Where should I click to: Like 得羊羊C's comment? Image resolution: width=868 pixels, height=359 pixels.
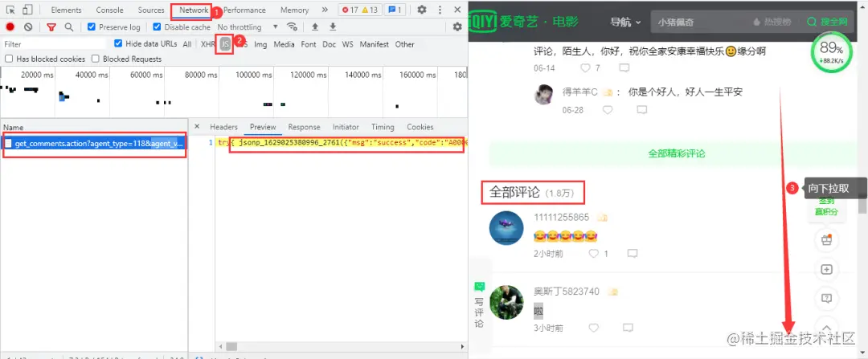point(608,110)
